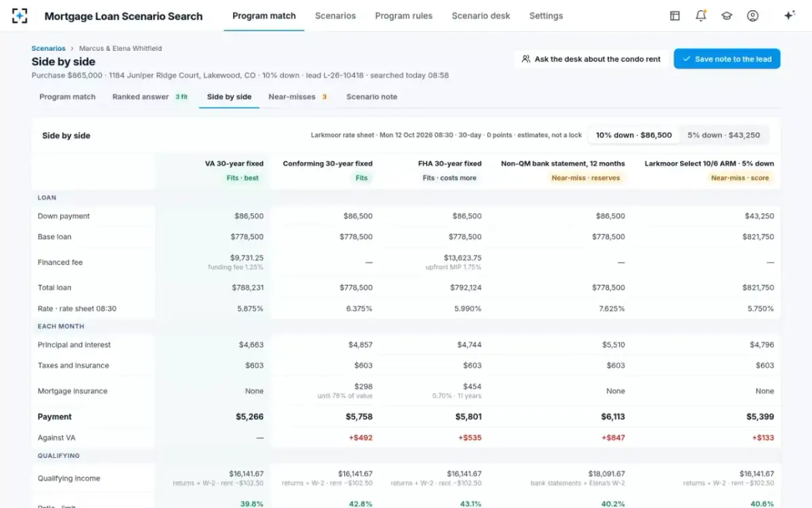Image resolution: width=812 pixels, height=508 pixels.
Task: Go to Scenarios in top navigation
Action: point(335,16)
